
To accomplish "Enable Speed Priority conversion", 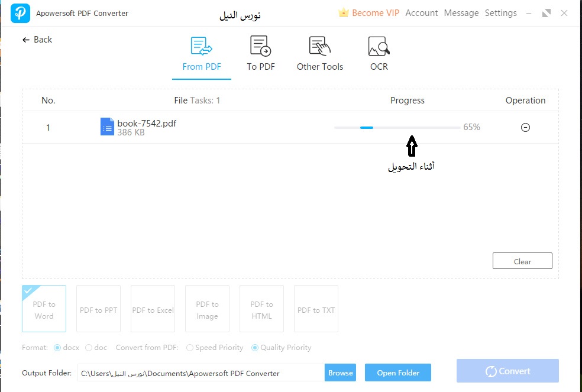I will [190, 348].
